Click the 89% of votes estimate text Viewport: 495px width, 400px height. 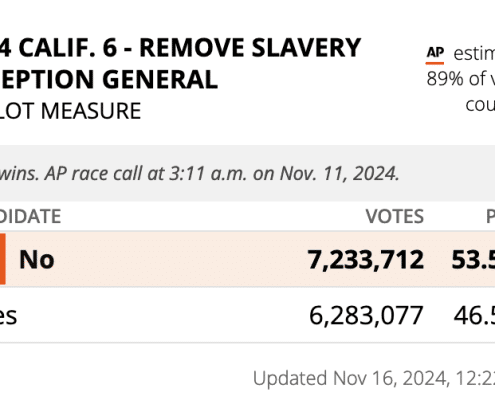pyautogui.click(x=461, y=79)
